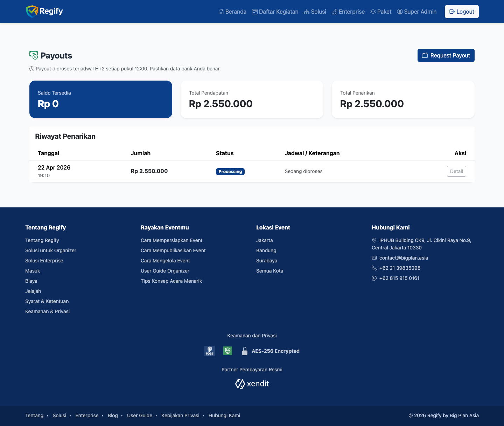Click the clock icon before the payout schedule note
This screenshot has width=504, height=426.
click(x=32, y=69)
